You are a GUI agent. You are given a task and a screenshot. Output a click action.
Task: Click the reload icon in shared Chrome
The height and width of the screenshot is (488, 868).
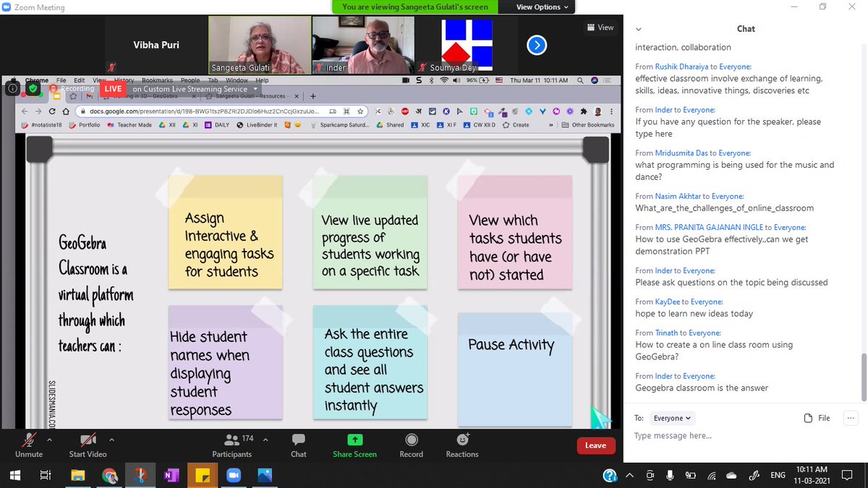[x=53, y=111]
